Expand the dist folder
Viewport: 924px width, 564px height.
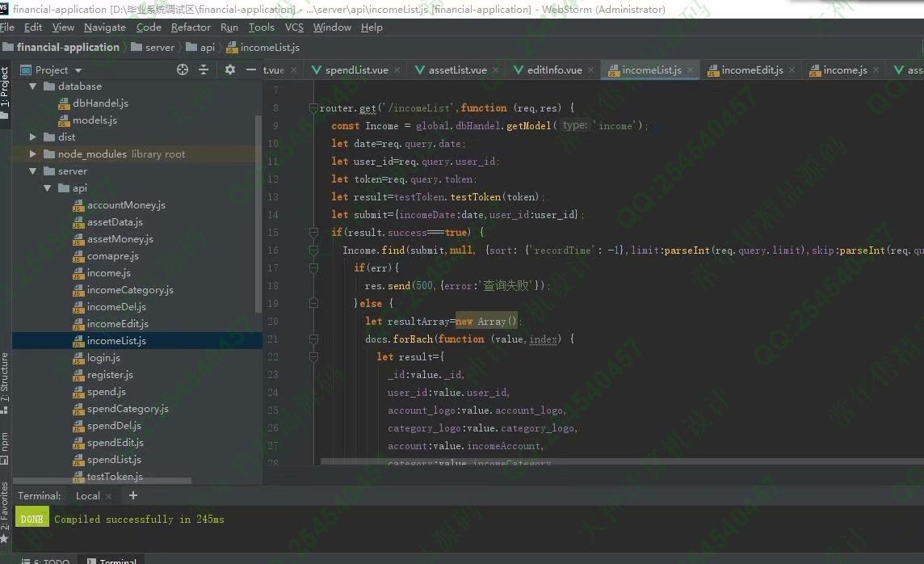(33, 137)
